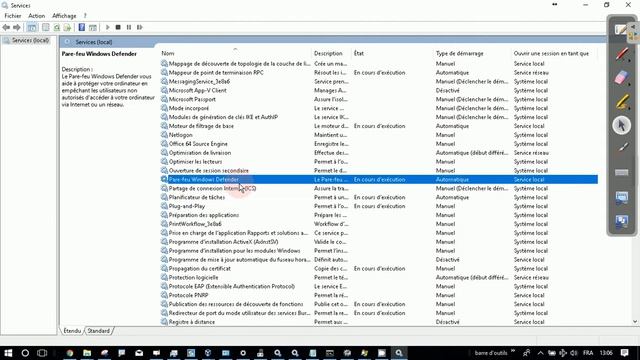
Task: Stop the service with the square stop icon
Action: coord(118,27)
